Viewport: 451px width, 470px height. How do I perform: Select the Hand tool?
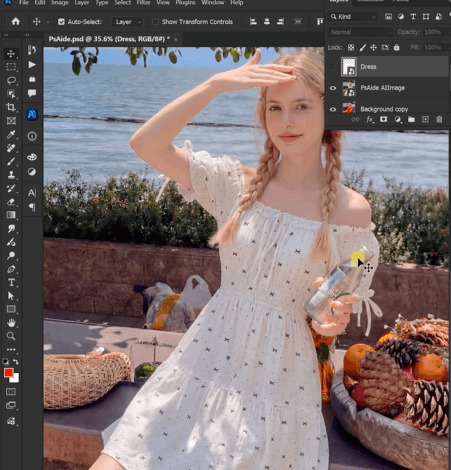(11, 323)
